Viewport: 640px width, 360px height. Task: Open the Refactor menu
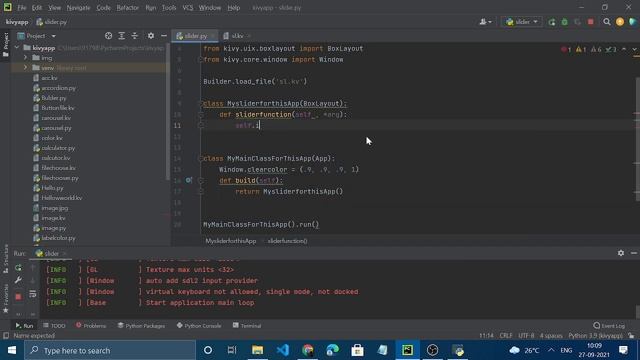tap(128, 8)
